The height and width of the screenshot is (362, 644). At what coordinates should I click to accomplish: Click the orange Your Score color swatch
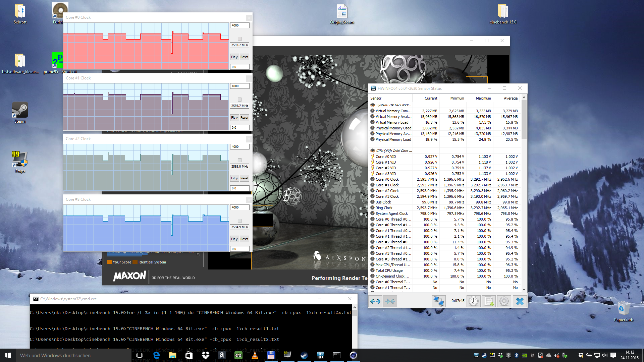[x=109, y=262]
